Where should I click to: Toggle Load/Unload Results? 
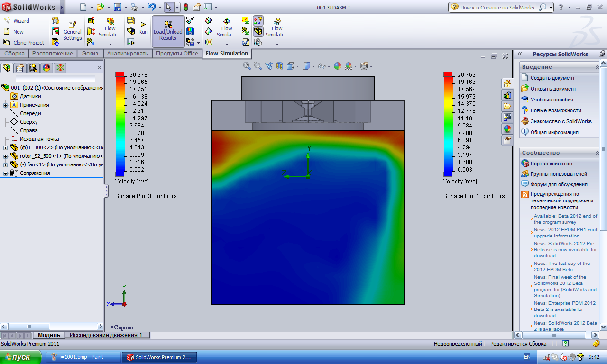tap(168, 31)
